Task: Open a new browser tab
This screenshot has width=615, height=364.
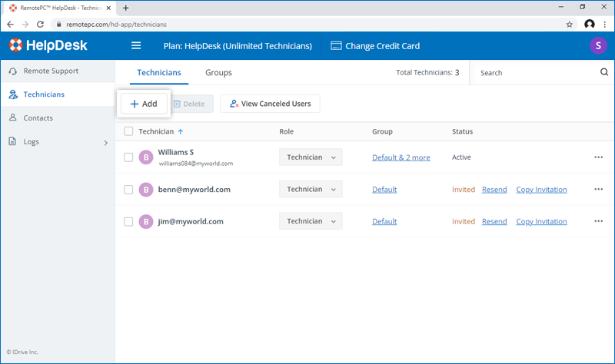Action: click(125, 8)
